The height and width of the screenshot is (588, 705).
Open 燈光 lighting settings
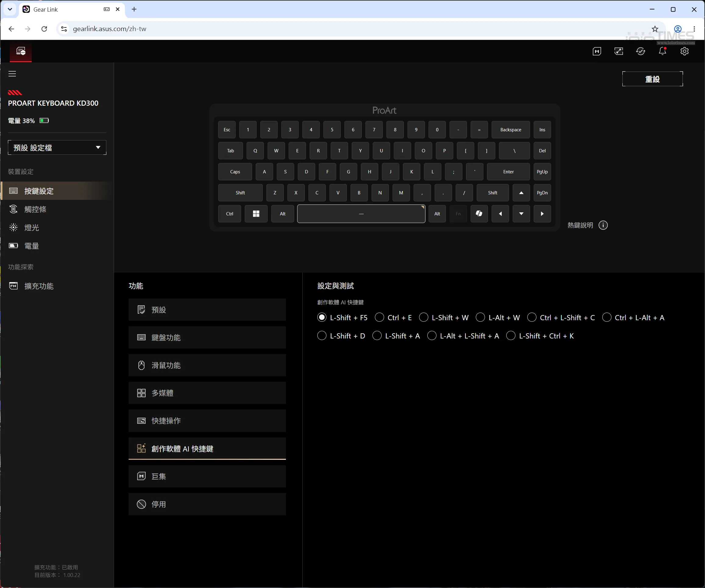[x=56, y=228]
